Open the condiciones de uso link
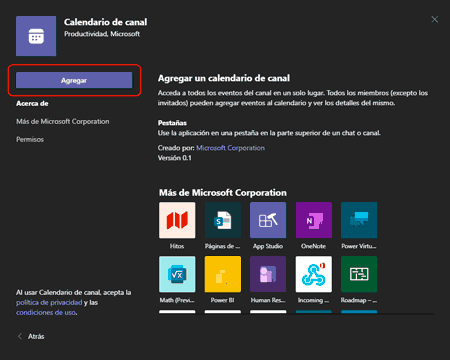Screen dimensions: 450x360 [x=46, y=312]
